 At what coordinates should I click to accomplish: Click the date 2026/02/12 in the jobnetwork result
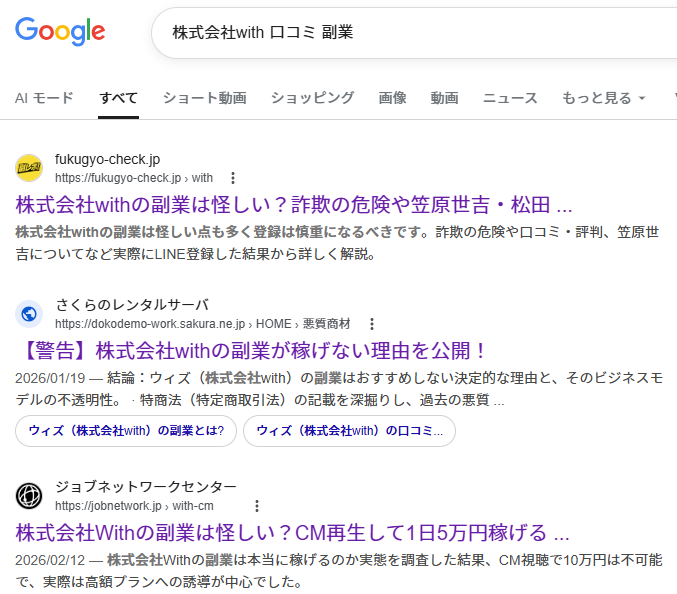50,560
